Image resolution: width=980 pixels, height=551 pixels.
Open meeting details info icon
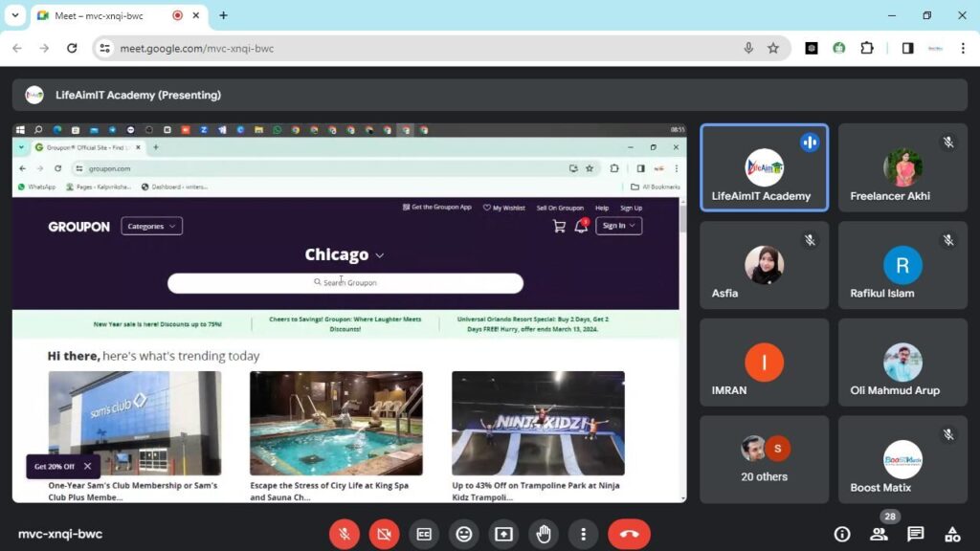[842, 534]
